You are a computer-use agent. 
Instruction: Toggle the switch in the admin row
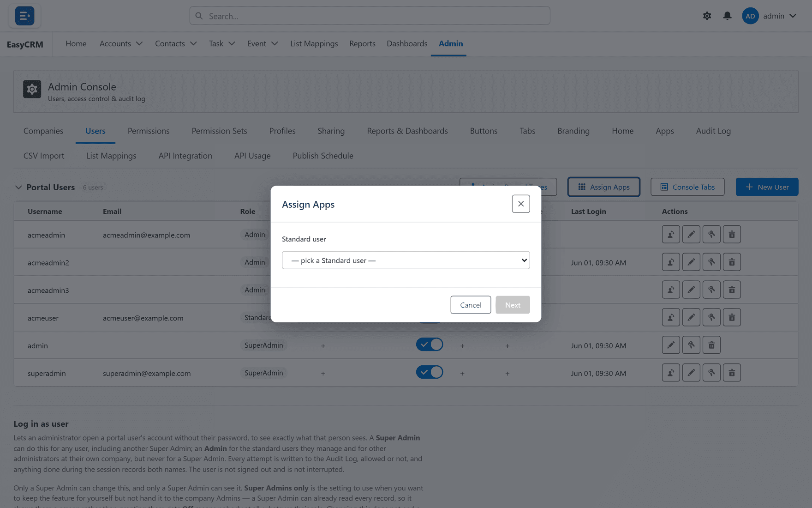point(430,345)
